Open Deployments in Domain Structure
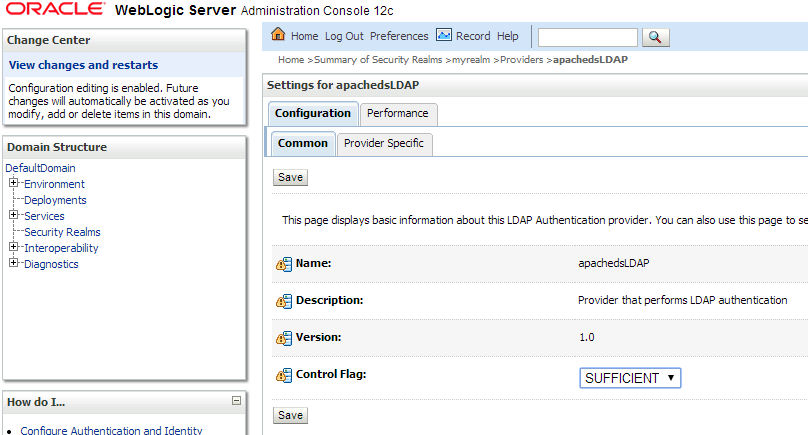The height and width of the screenshot is (435, 808). 55,200
